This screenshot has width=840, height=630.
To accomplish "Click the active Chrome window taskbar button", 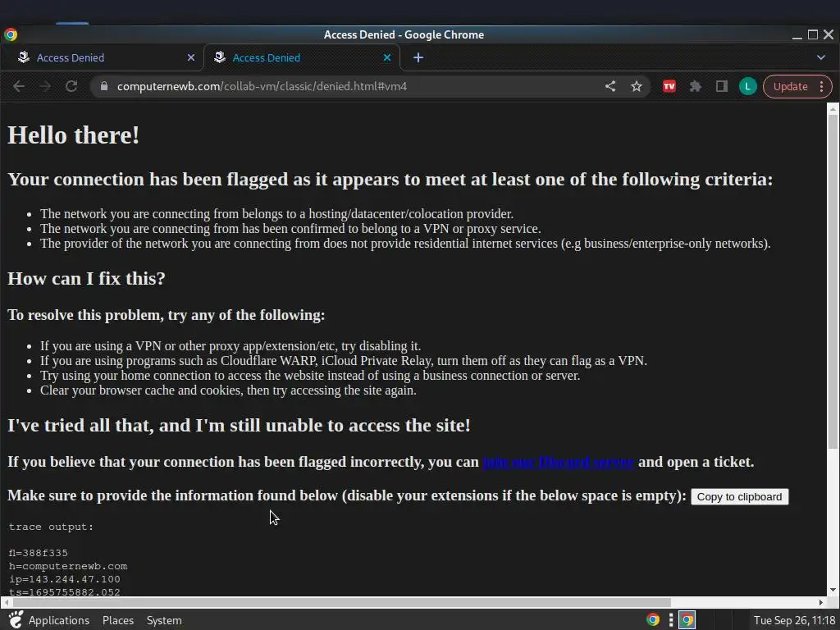I will coord(687,620).
